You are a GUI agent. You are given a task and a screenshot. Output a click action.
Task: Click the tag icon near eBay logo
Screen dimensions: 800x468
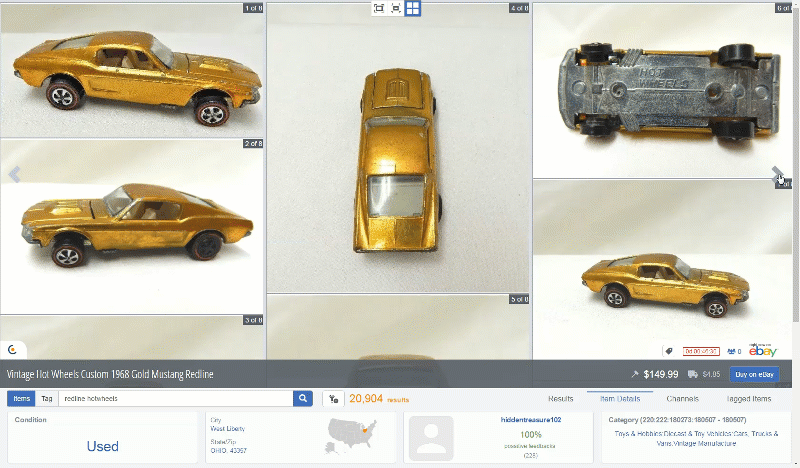[x=669, y=351]
